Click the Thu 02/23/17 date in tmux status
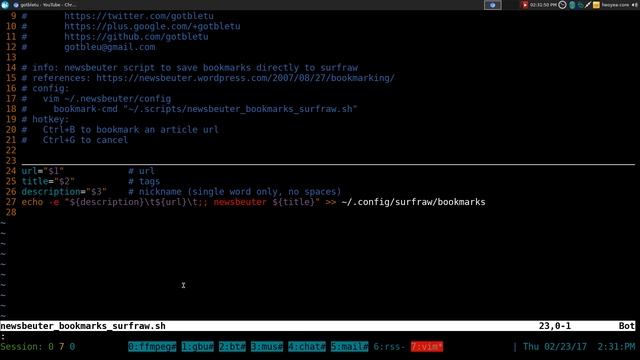This screenshot has width=640, height=360. coord(555,347)
